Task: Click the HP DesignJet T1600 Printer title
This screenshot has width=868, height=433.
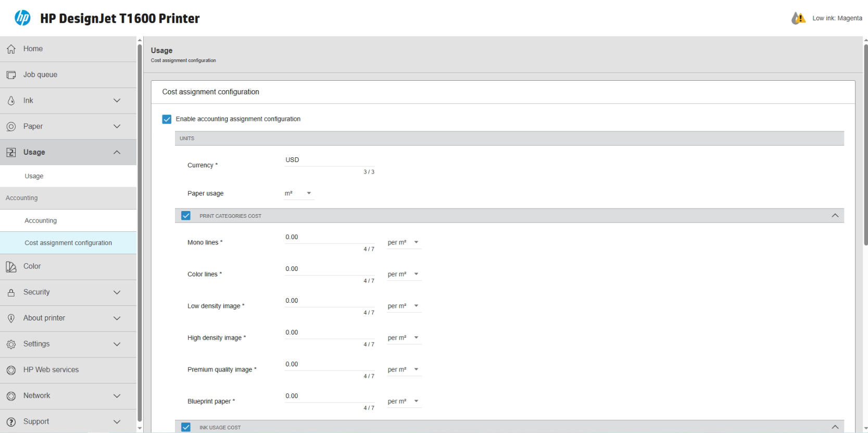Action: 120,18
